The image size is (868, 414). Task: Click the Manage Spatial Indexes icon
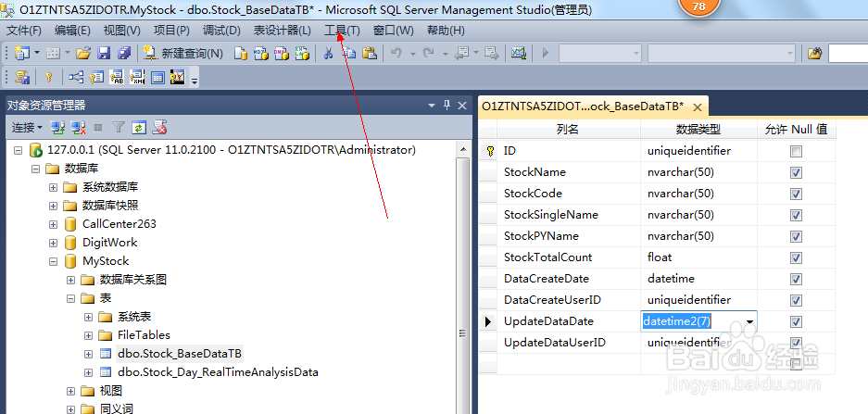point(177,77)
